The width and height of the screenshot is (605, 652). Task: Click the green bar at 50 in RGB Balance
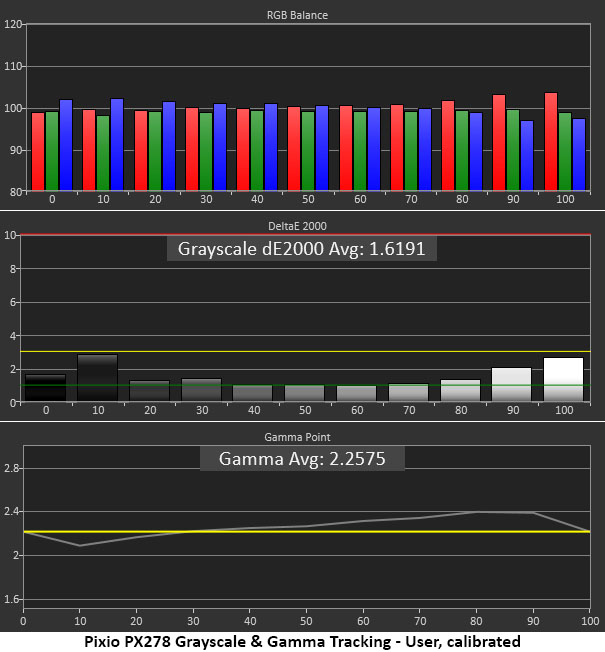pyautogui.click(x=308, y=151)
